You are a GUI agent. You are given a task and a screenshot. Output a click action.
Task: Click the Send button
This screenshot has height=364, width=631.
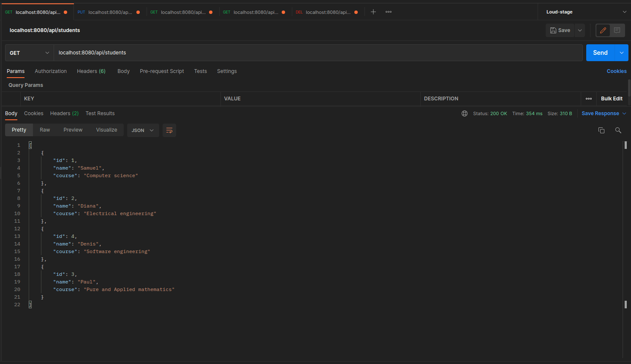click(600, 53)
